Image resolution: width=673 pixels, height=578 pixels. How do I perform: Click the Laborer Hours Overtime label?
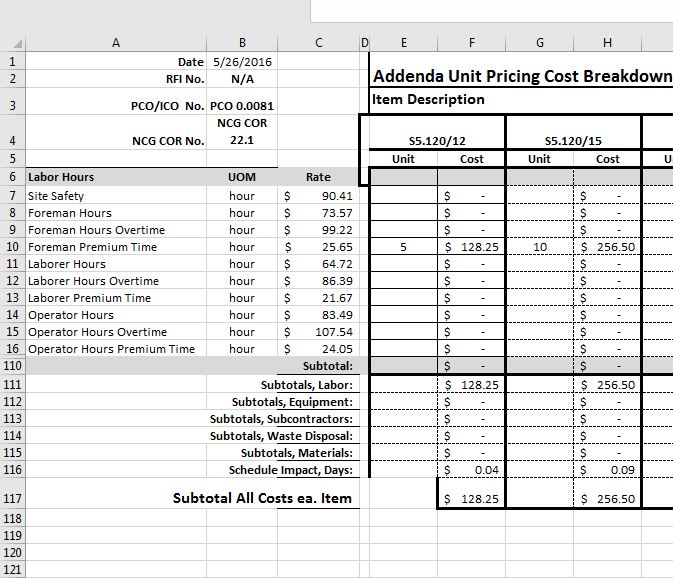pyautogui.click(x=116, y=281)
